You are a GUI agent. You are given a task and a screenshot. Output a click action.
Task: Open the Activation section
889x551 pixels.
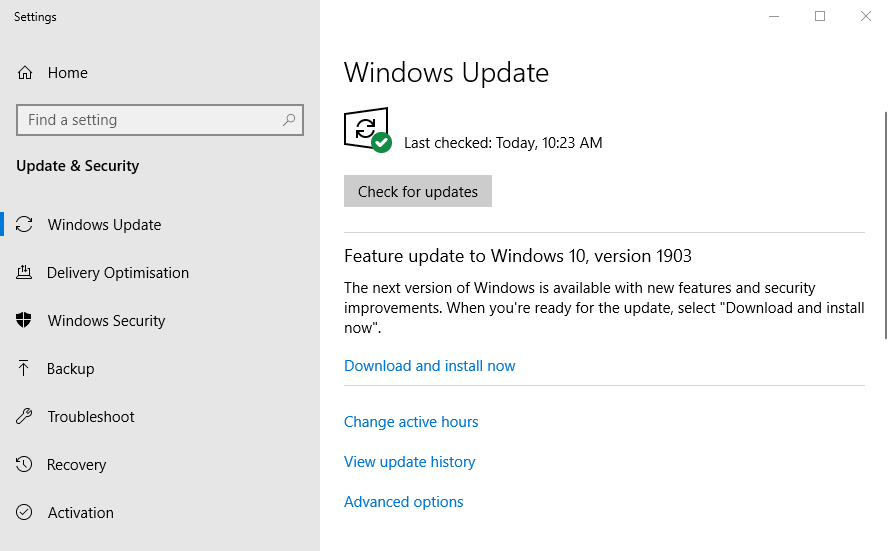[x=81, y=512]
